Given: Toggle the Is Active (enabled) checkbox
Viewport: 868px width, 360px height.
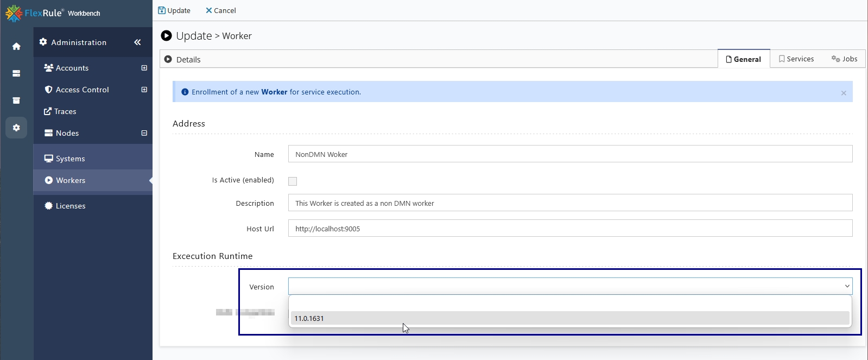Looking at the screenshot, I should coord(293,181).
